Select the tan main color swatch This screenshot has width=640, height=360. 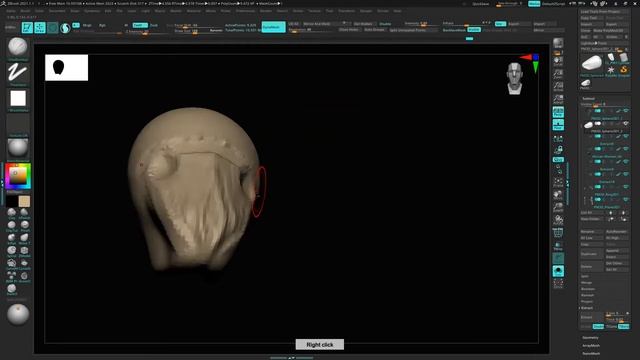point(24,201)
